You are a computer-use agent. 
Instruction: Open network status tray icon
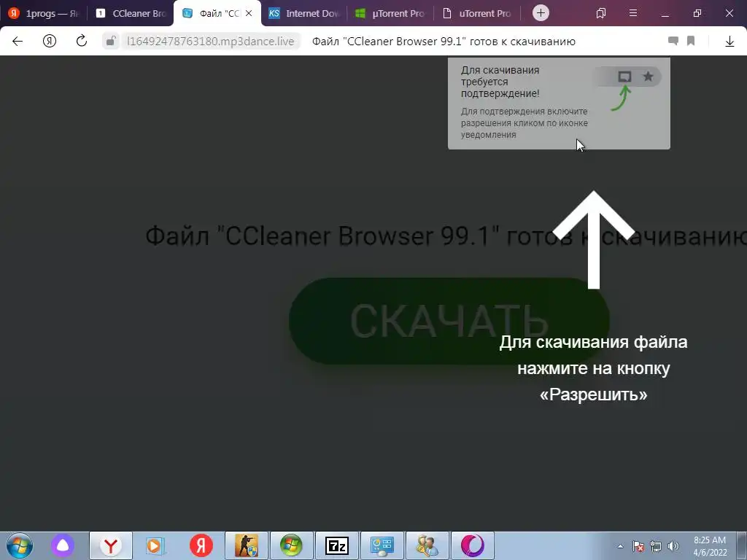coord(656,546)
